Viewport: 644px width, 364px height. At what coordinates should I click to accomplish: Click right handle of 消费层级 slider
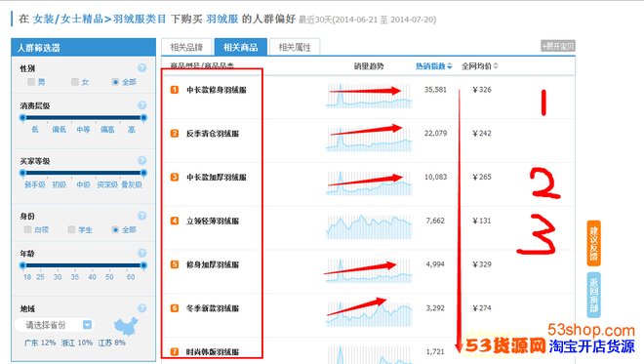[x=143, y=117]
